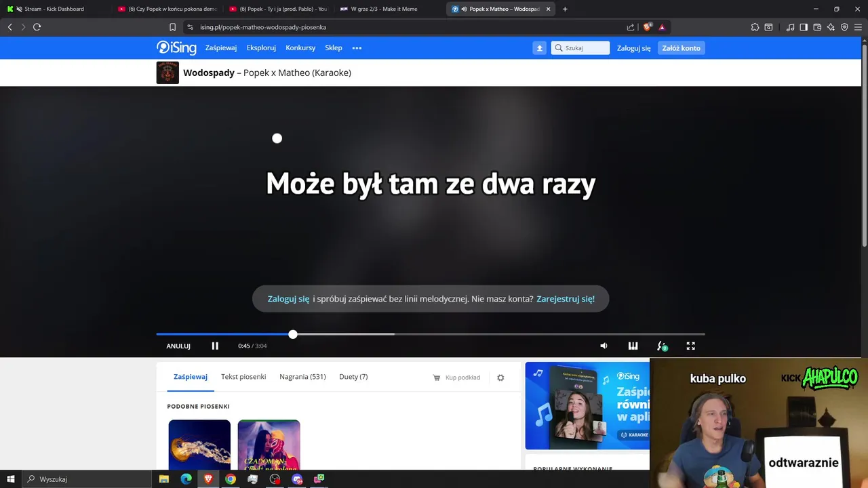Click the blue upload icon button

coord(539,48)
